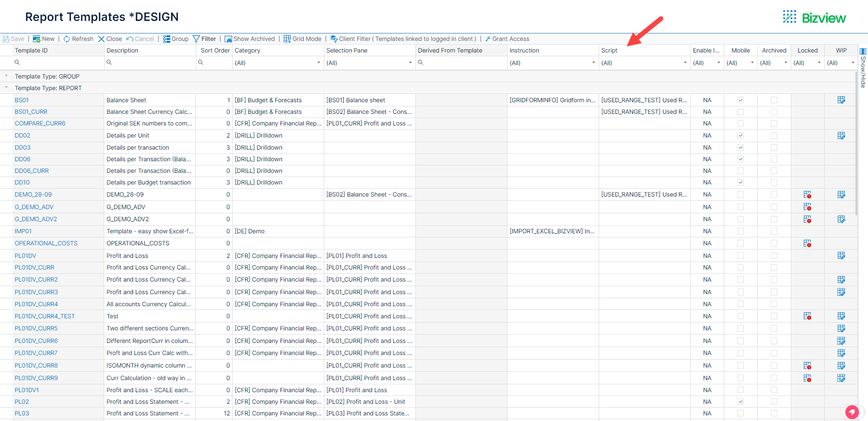The width and height of the screenshot is (868, 421).
Task: Click the Grant Access key icon
Action: 487,39
